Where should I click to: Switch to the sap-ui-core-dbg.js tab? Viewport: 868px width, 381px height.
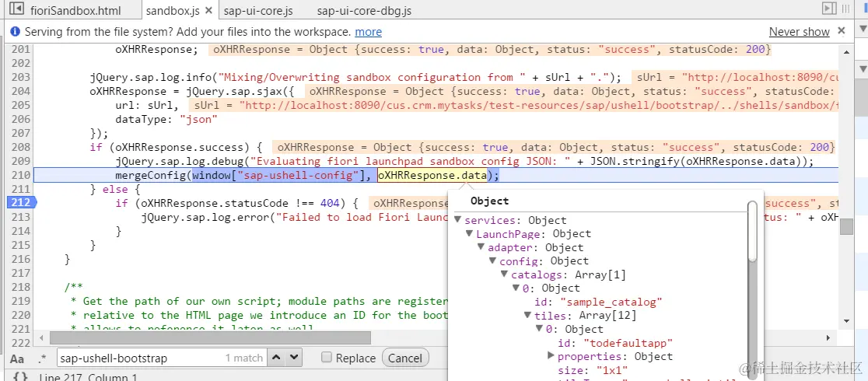click(x=364, y=11)
